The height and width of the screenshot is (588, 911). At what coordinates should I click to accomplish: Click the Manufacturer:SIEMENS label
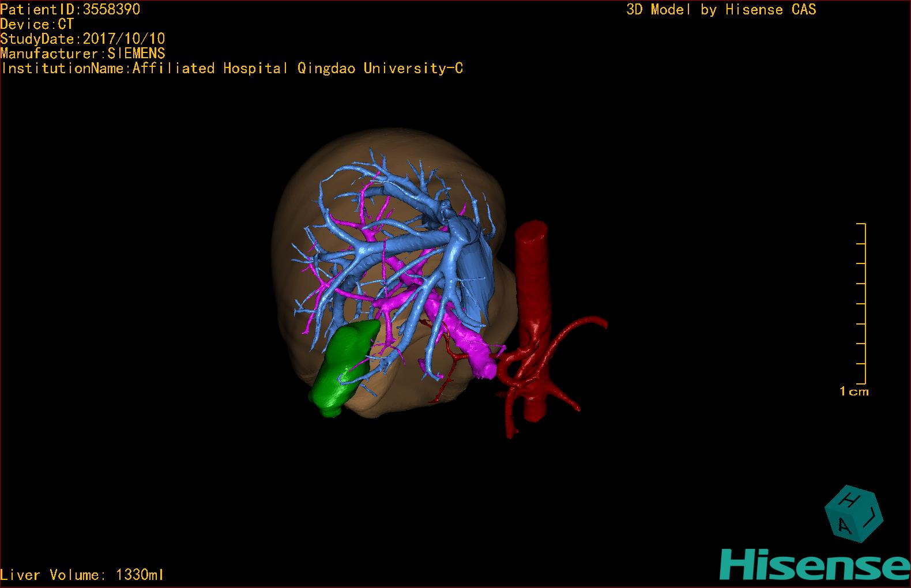(82, 54)
